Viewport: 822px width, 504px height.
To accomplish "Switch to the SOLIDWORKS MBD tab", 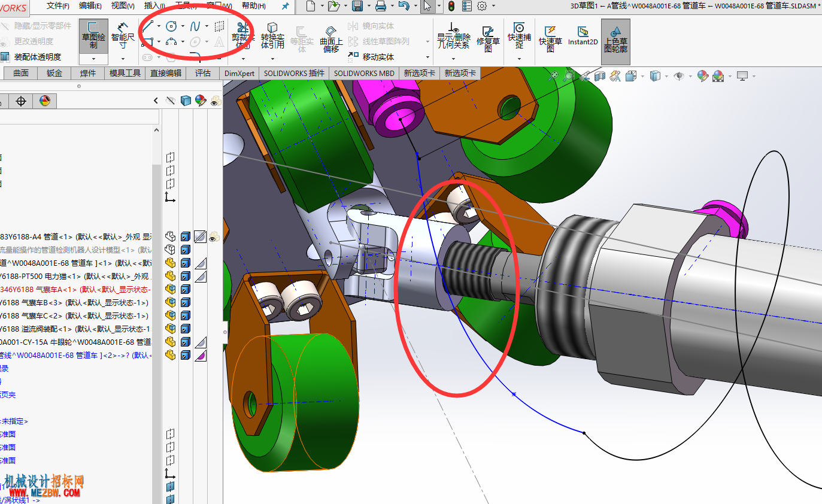I will click(x=364, y=73).
